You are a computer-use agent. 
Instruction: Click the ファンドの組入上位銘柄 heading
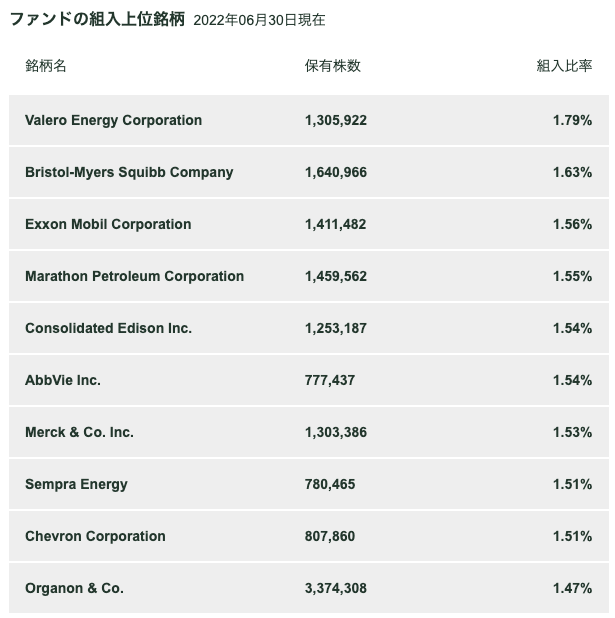coord(98,19)
